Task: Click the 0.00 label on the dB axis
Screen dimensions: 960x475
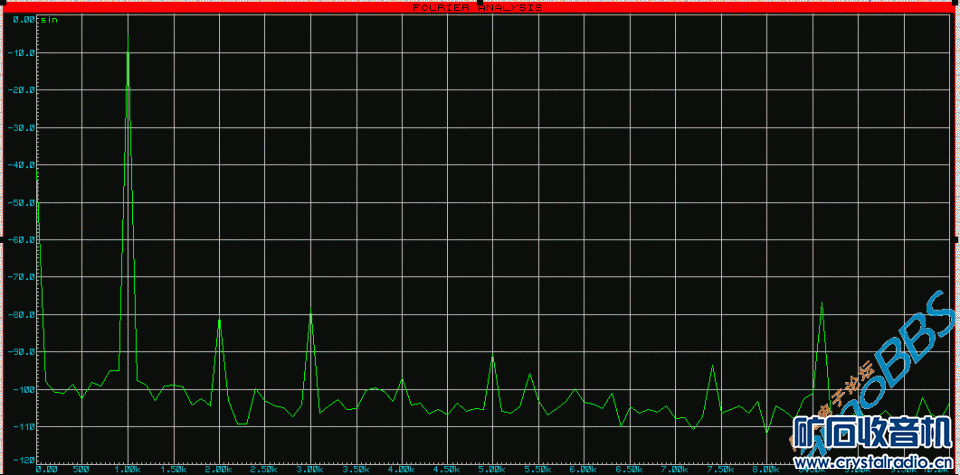Action: click(23, 20)
